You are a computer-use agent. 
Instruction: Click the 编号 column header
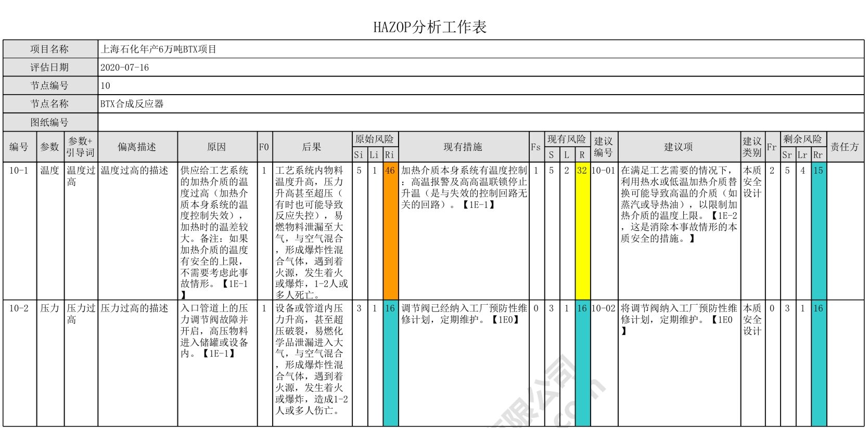point(19,147)
